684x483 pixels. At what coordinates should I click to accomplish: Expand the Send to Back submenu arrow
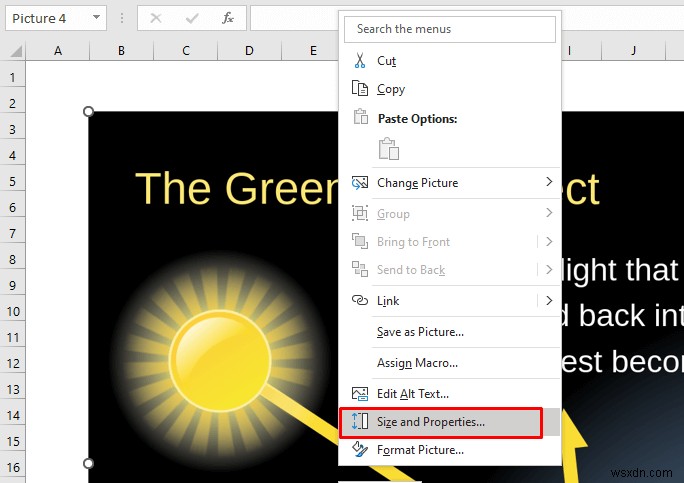click(x=549, y=269)
